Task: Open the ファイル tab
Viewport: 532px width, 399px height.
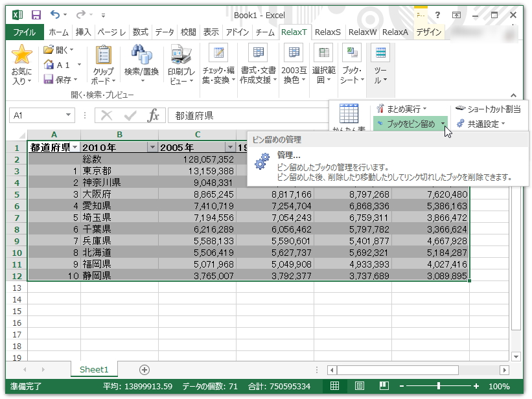Action: pyautogui.click(x=25, y=32)
